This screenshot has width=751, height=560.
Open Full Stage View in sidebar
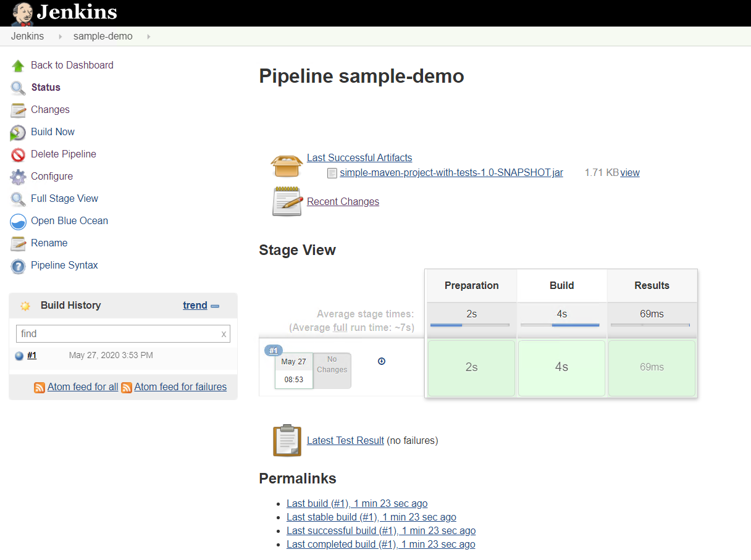(x=64, y=199)
